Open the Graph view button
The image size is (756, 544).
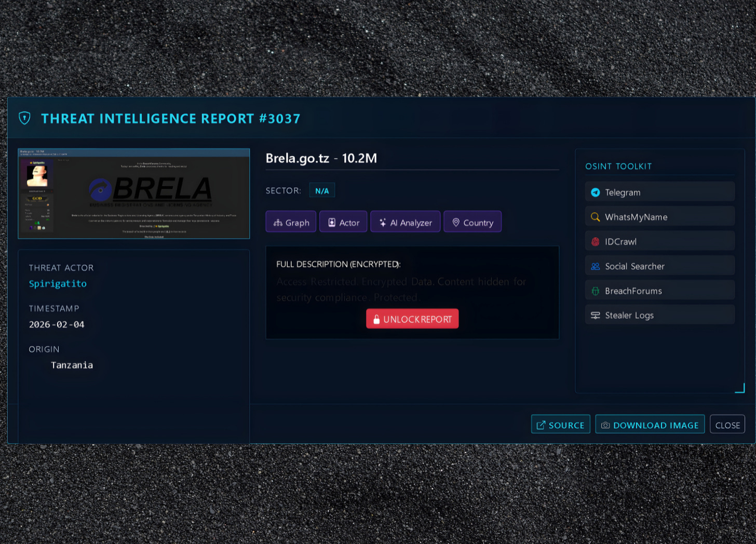[x=291, y=222]
